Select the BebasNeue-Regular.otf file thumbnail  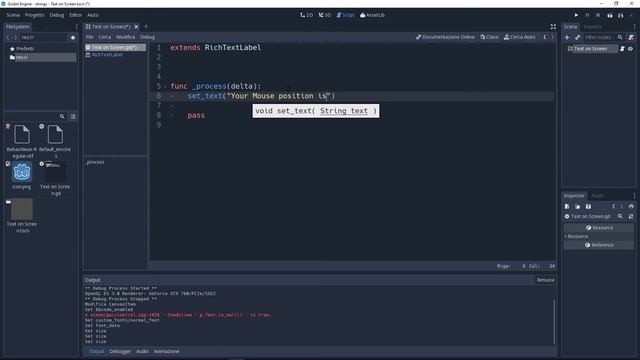(x=22, y=141)
